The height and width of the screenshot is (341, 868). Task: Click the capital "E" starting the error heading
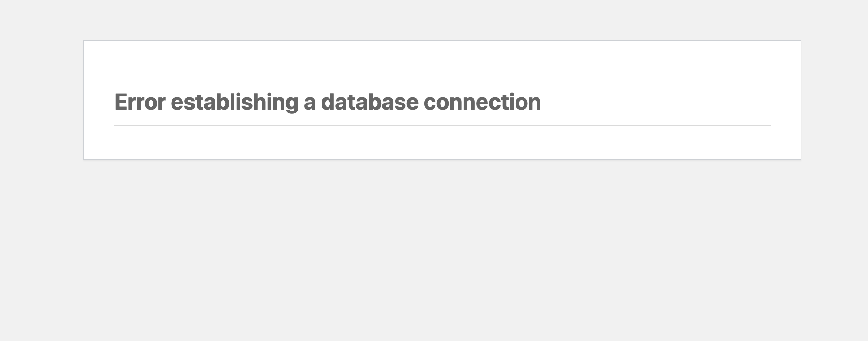(x=121, y=102)
